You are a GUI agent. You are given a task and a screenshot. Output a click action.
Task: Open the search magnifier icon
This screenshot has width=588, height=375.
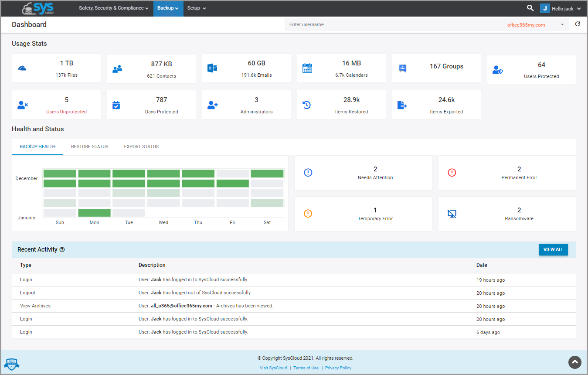coord(530,8)
